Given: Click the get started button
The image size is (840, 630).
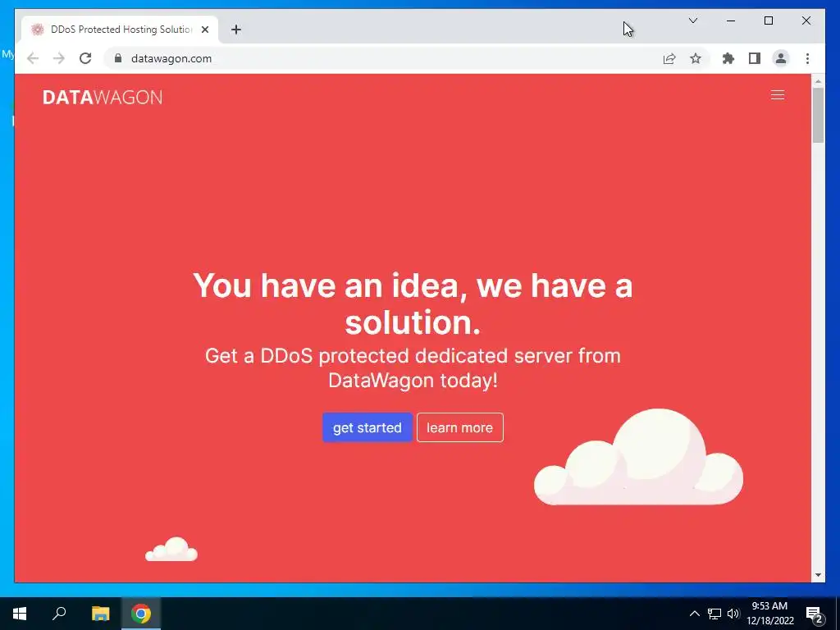Looking at the screenshot, I should point(367,427).
